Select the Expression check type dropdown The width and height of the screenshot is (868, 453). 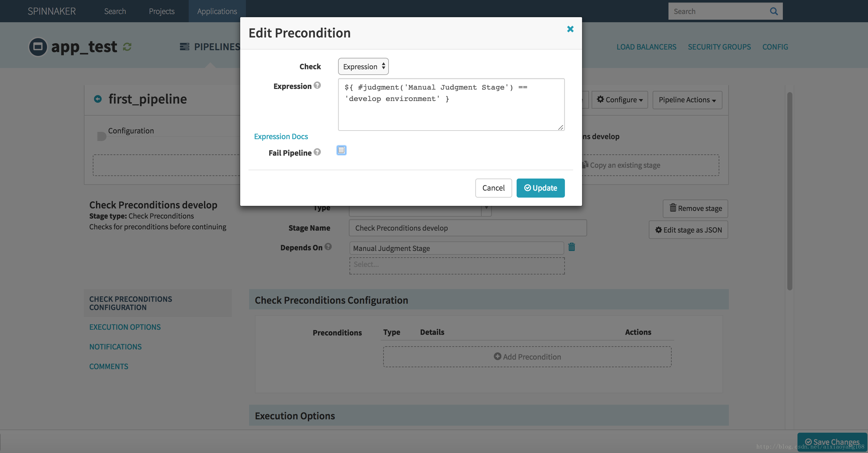pyautogui.click(x=363, y=65)
